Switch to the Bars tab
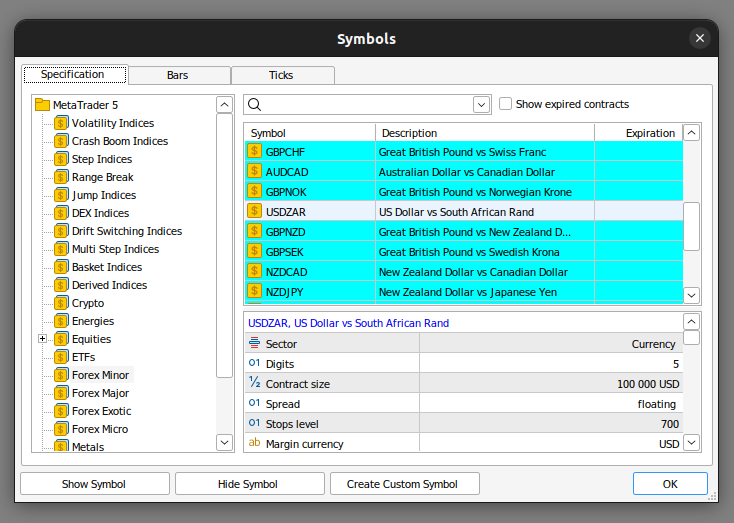Image resolution: width=734 pixels, height=523 pixels. point(180,75)
